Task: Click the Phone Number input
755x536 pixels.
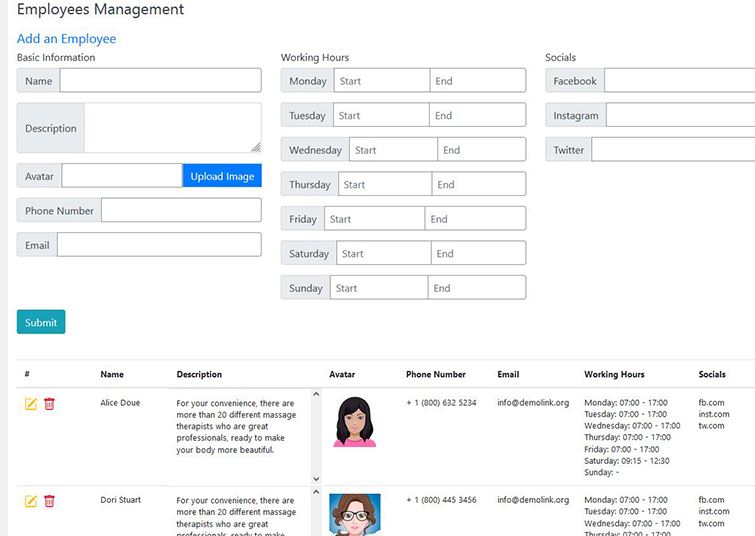Action: click(x=182, y=210)
